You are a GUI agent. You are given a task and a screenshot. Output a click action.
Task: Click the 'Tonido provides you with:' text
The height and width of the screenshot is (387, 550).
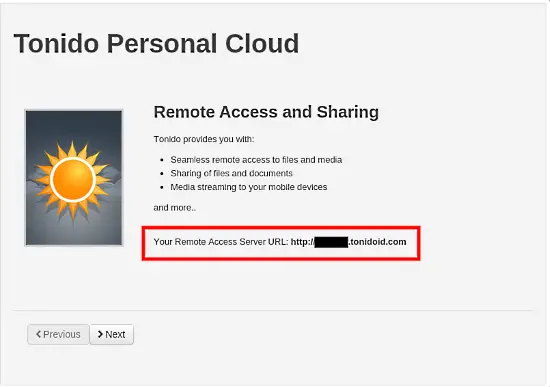click(204, 139)
